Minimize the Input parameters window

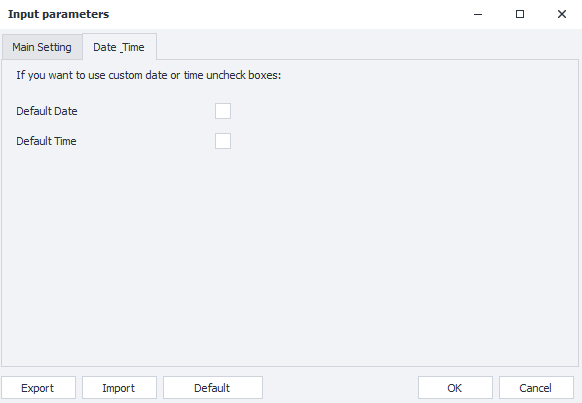point(478,14)
